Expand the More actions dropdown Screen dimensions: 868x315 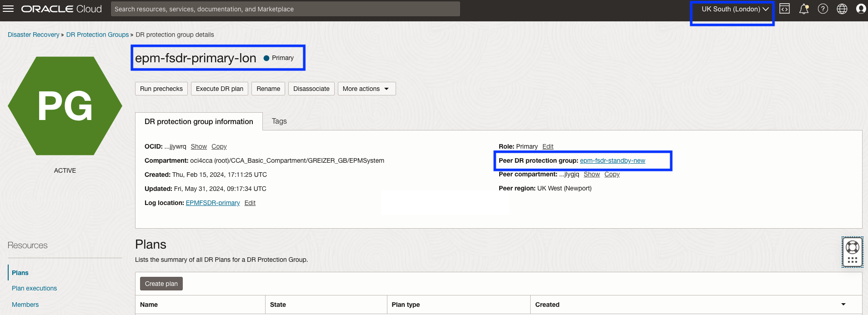click(x=366, y=89)
